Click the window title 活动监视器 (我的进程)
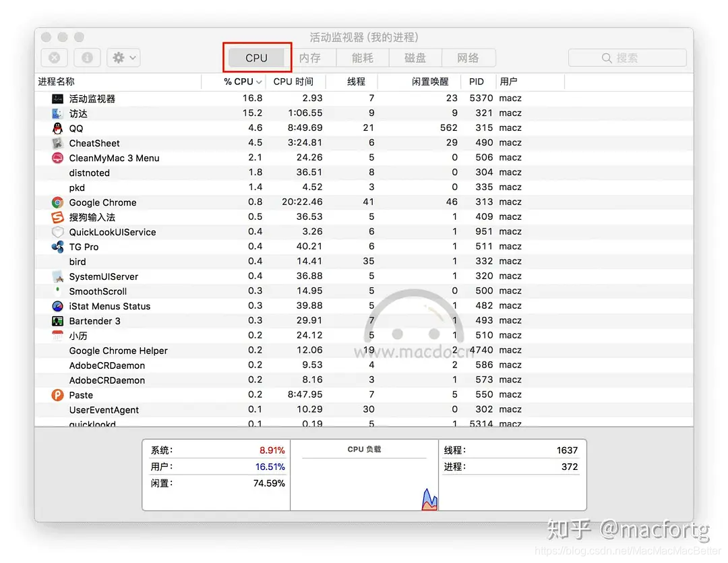 pyautogui.click(x=364, y=37)
